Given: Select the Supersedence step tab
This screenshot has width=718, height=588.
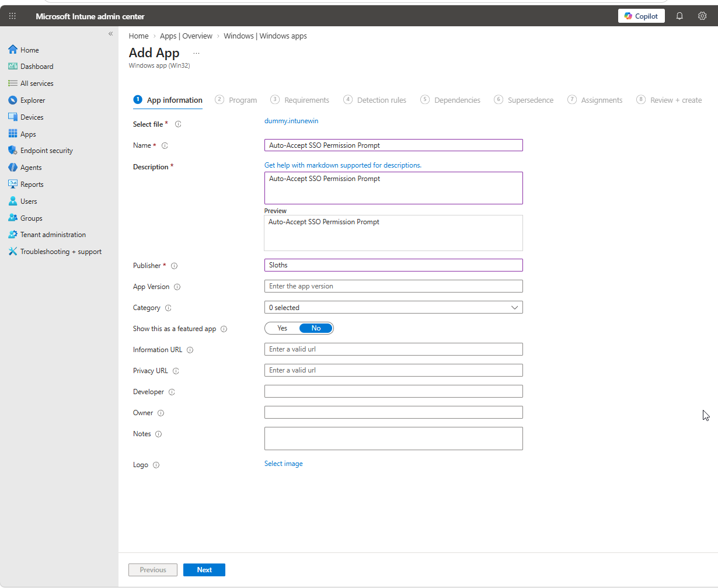Looking at the screenshot, I should tap(524, 100).
